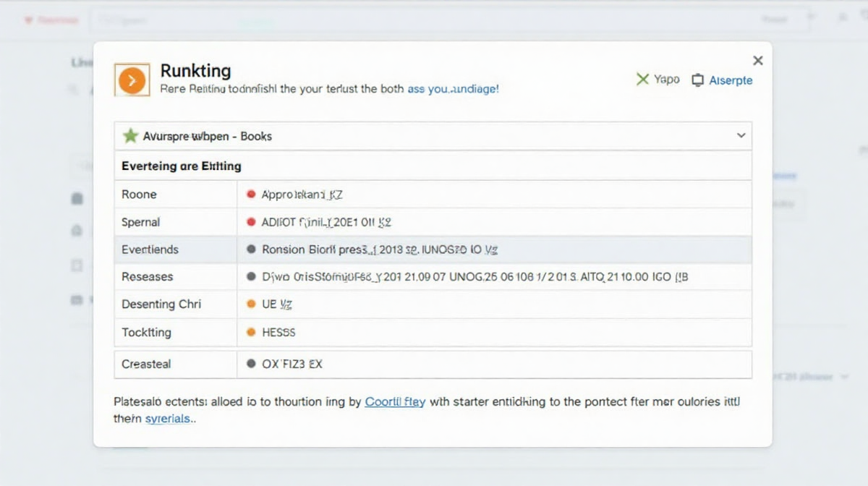Click the red status dot in Spernal row

[x=251, y=222]
